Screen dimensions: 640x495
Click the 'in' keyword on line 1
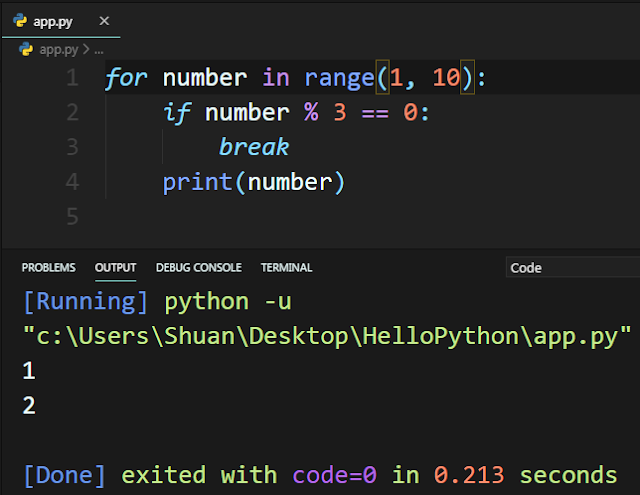276,77
